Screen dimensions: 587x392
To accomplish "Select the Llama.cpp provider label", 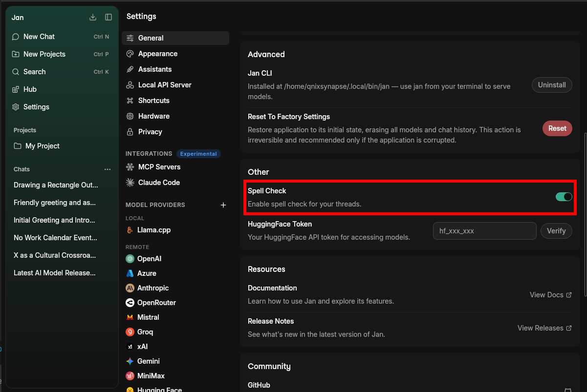I will (x=154, y=230).
